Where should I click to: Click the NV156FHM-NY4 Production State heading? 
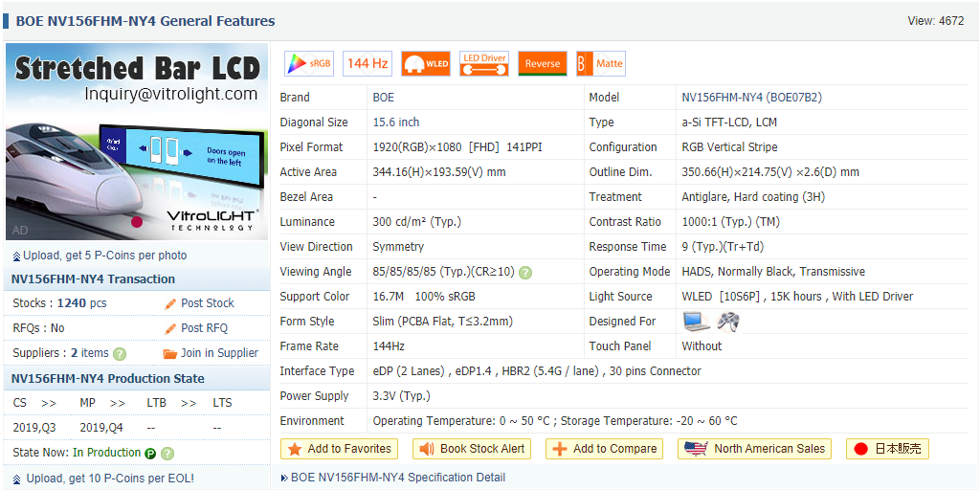coord(107,379)
